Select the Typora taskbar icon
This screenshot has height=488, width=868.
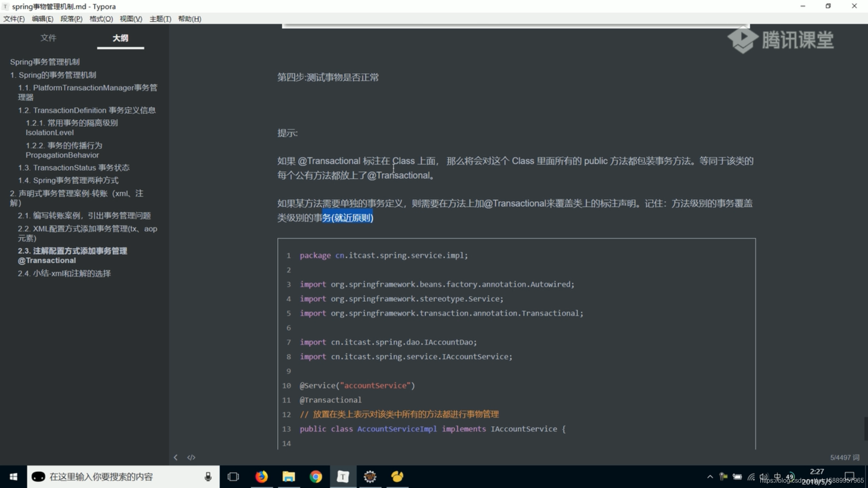343,477
